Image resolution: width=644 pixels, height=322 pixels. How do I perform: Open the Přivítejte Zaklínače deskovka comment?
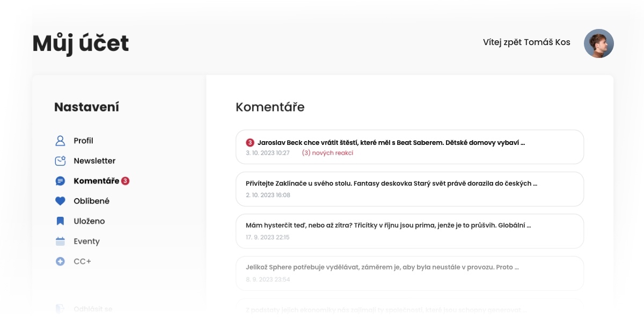[x=409, y=189]
